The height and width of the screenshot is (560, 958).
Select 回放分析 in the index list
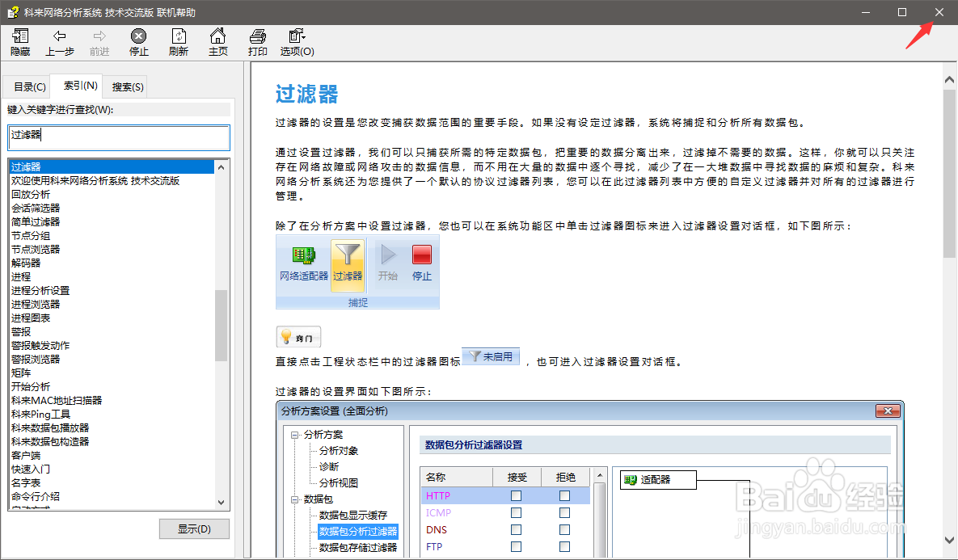click(x=31, y=194)
